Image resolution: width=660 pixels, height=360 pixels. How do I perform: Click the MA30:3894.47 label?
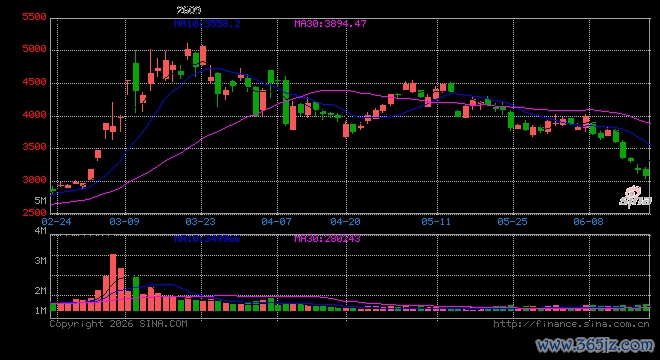[330, 24]
